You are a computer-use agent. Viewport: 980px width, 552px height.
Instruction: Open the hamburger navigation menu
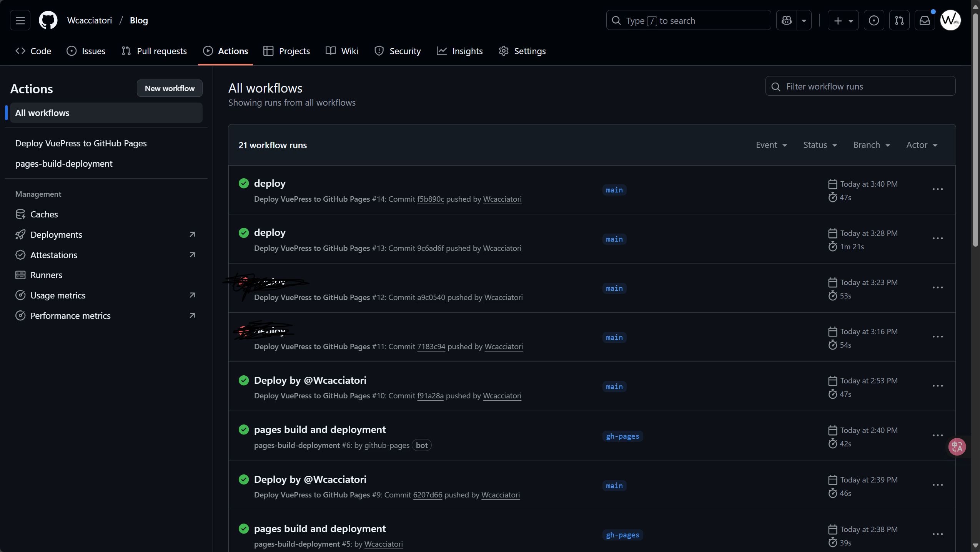tap(20, 20)
